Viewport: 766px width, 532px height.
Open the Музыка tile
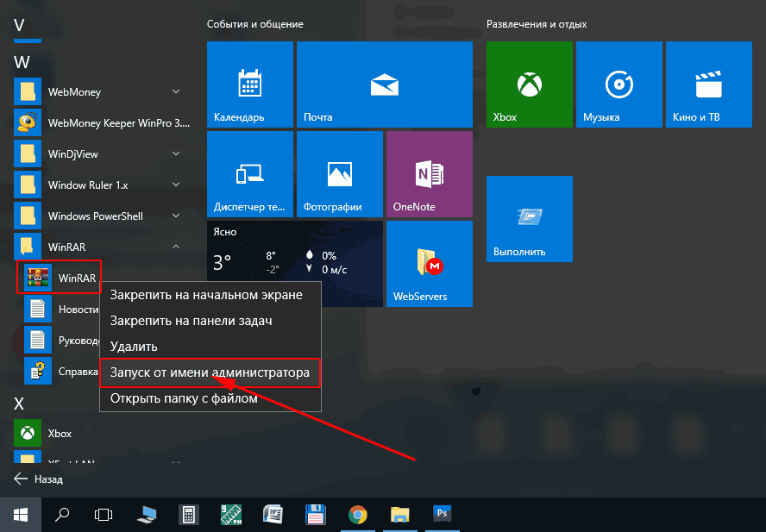click(x=619, y=84)
